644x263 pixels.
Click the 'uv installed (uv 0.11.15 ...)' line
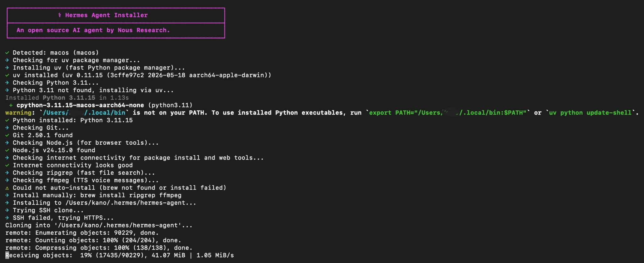click(x=138, y=75)
